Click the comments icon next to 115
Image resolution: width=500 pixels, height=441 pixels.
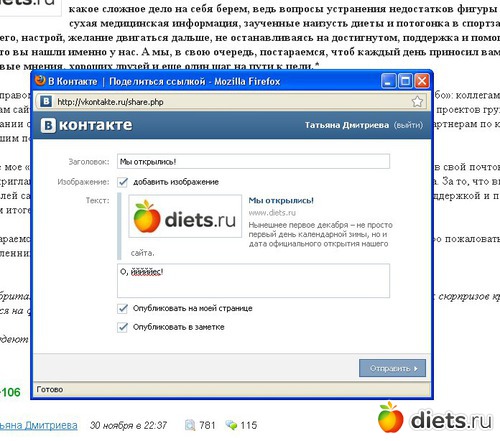coord(231,425)
